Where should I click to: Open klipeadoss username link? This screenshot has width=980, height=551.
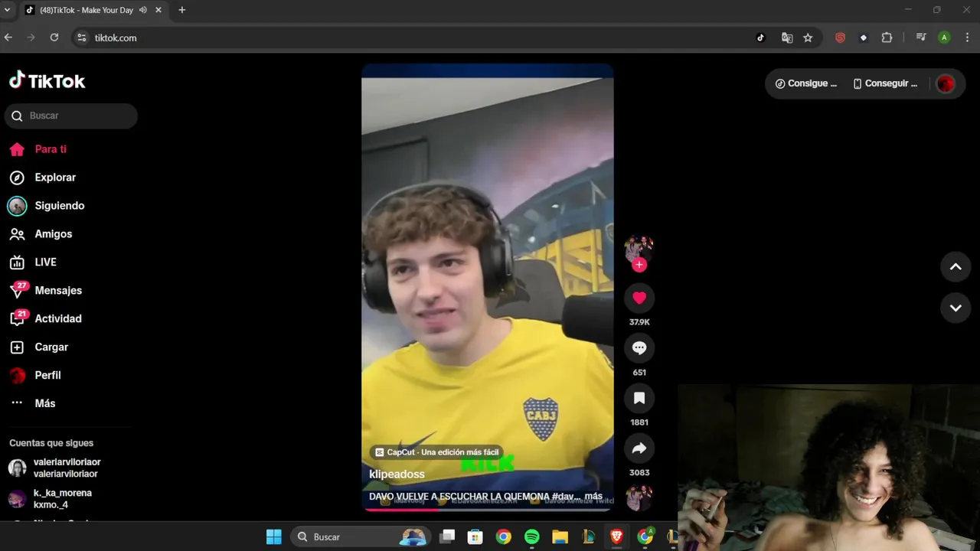click(x=397, y=474)
